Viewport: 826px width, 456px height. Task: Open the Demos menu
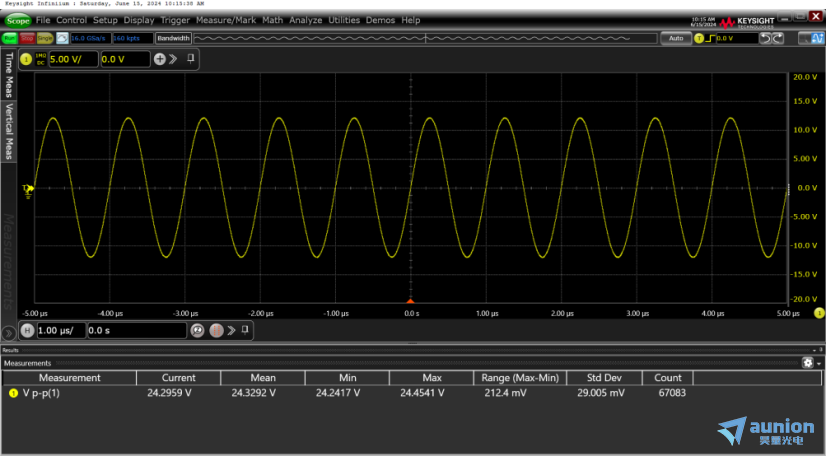point(380,20)
